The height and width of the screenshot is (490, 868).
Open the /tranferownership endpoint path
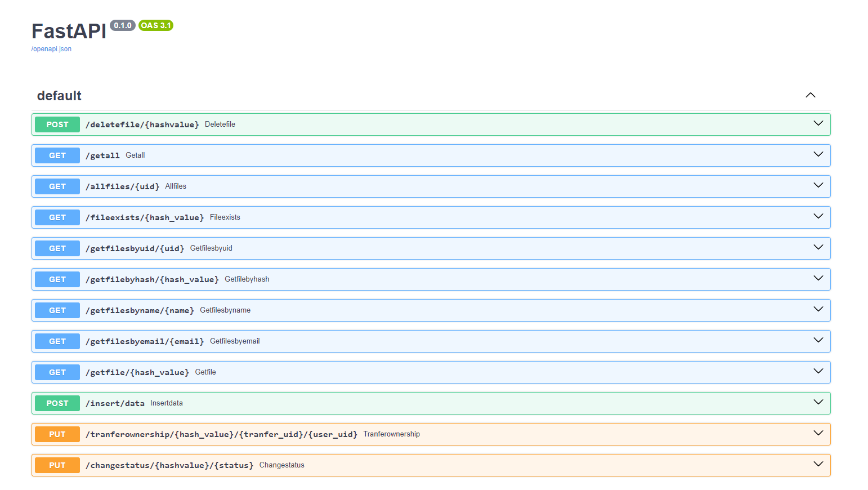point(221,434)
